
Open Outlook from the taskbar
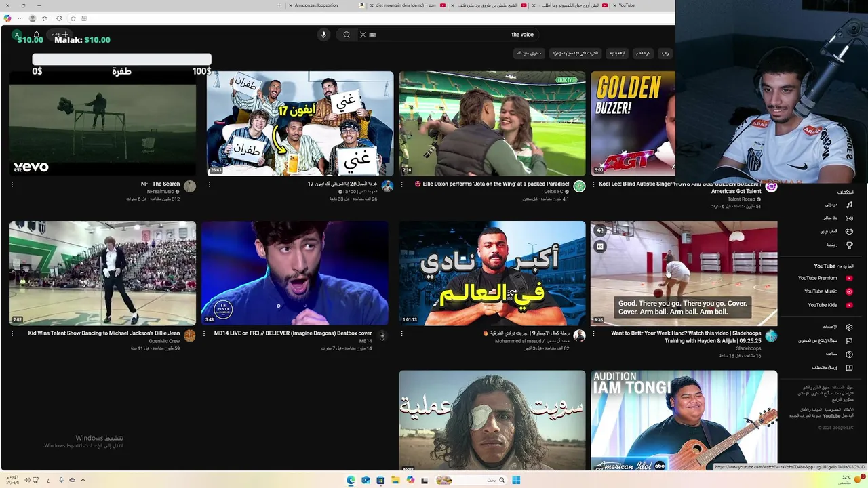pos(366,480)
